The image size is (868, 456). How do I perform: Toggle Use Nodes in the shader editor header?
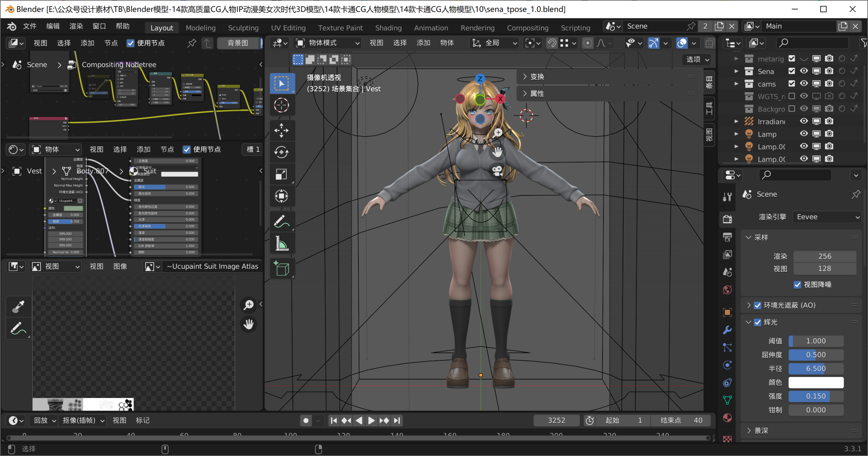(186, 149)
